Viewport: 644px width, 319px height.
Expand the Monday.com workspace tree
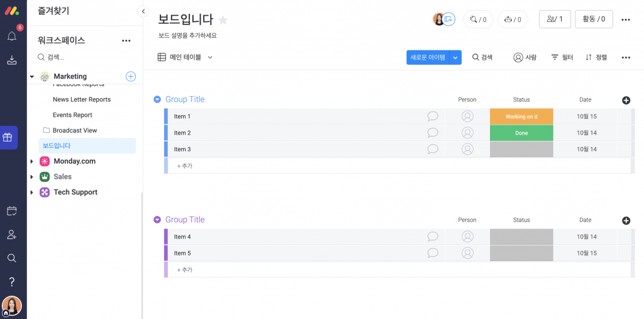(31, 162)
